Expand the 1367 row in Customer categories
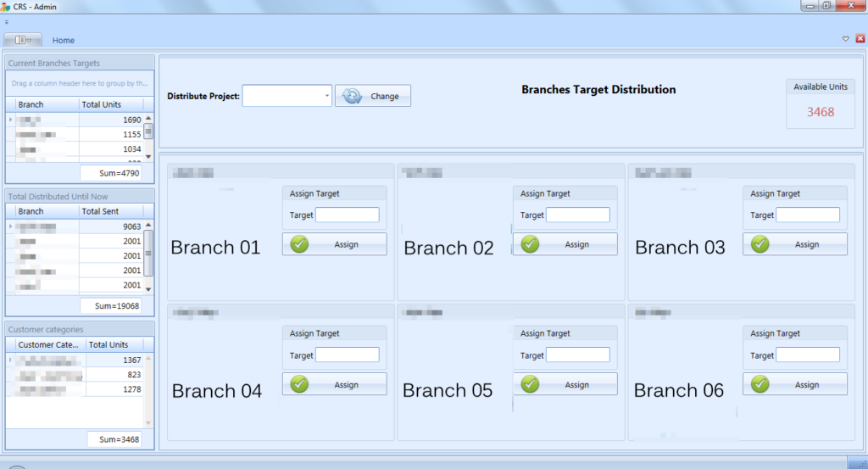Image resolution: width=868 pixels, height=469 pixels. (x=10, y=360)
